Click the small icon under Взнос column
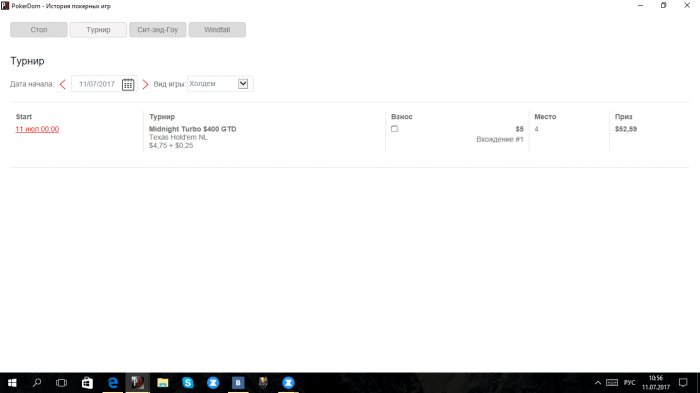 pyautogui.click(x=395, y=129)
